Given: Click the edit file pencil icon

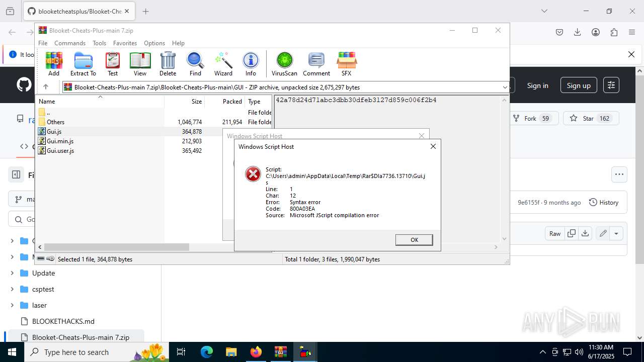Looking at the screenshot, I should [x=602, y=233].
